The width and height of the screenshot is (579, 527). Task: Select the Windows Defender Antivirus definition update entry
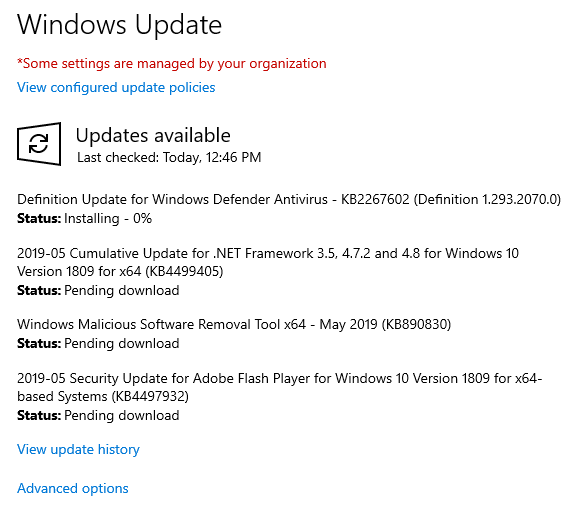pos(289,199)
